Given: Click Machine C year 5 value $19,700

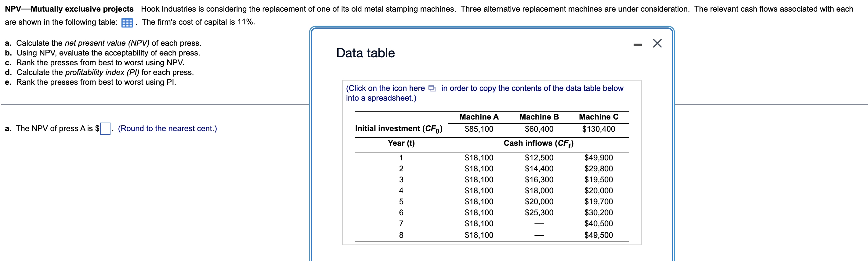Looking at the screenshot, I should coord(599,202).
